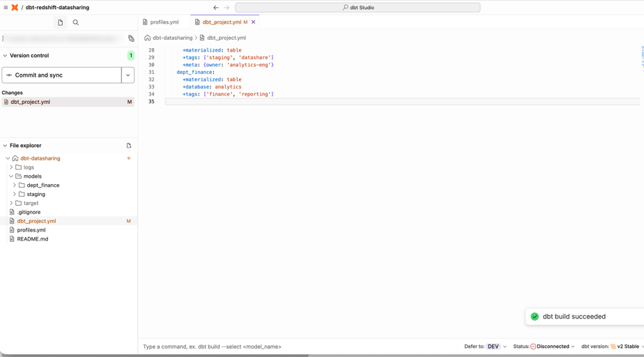Click the Changes heading label
This screenshot has height=357, width=644.
pos(13,93)
